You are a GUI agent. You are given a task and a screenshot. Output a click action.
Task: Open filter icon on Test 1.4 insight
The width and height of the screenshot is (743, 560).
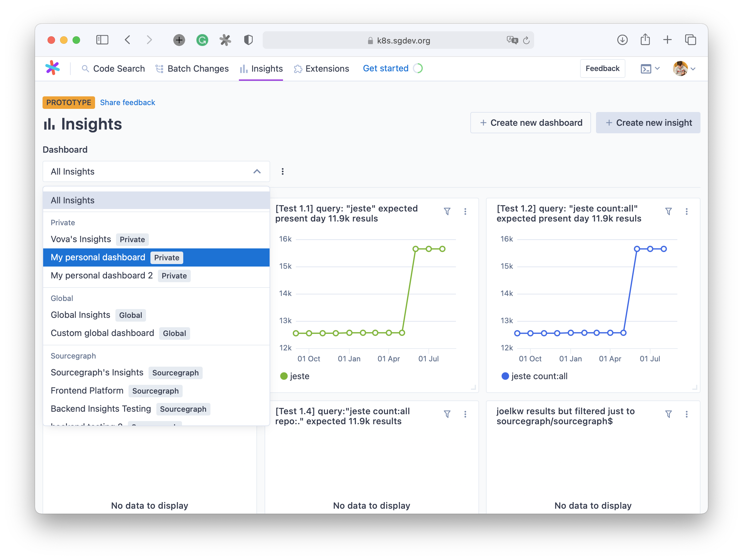447,414
